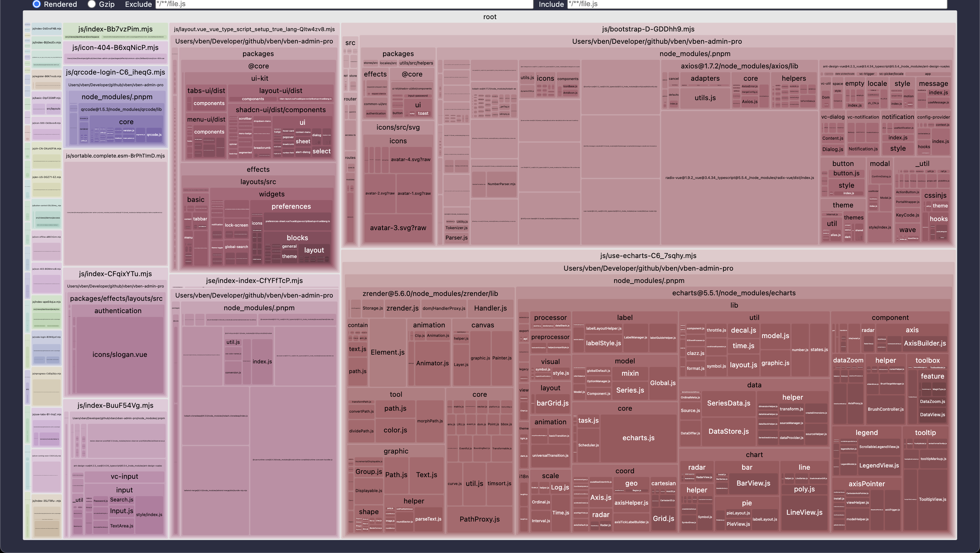Open the js/qrcode-login-C6_iheqG.mjs block
This screenshot has height=553, width=980.
point(115,72)
